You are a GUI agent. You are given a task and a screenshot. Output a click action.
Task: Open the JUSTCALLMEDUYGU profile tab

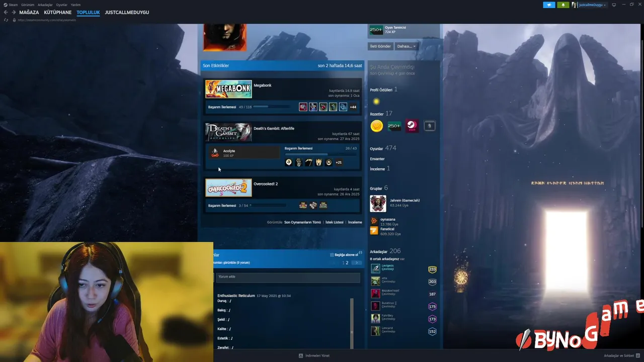[x=127, y=12]
